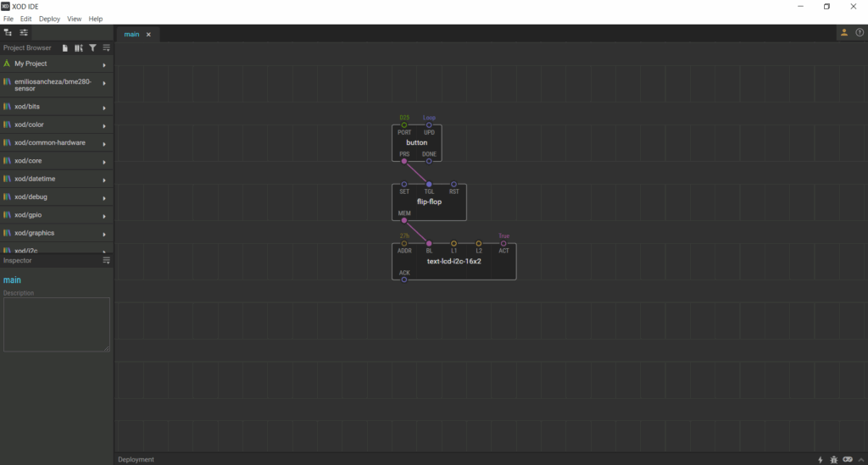
Task: Open the Project Browser filter icon
Action: pyautogui.click(x=92, y=48)
